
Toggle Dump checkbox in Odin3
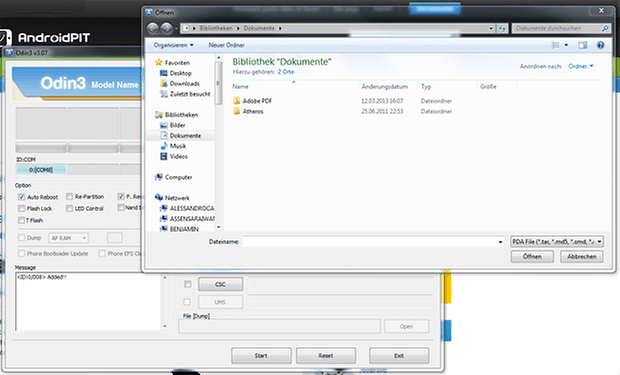pos(22,238)
